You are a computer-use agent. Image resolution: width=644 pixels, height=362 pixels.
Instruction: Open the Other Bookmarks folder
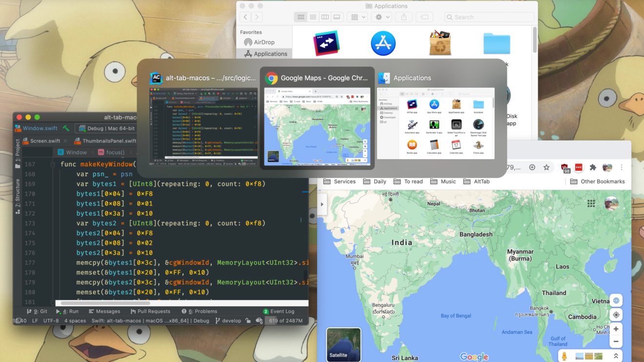point(598,181)
